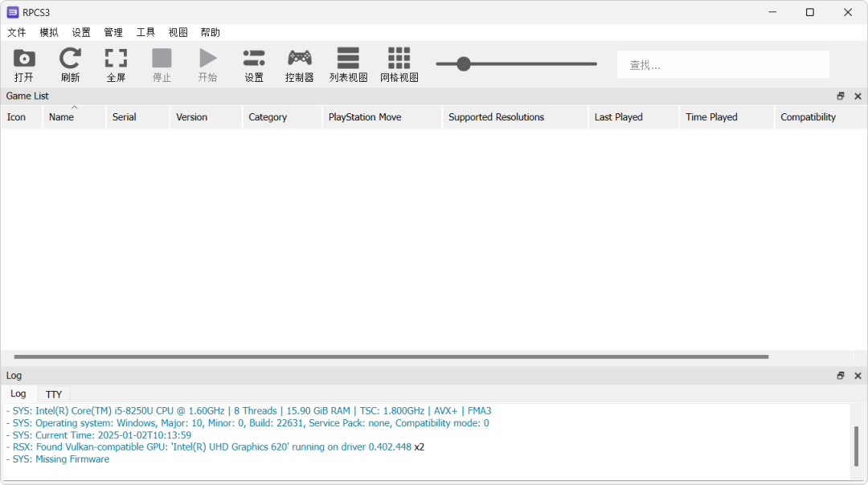Click the log vertical scrollbar thumb
Viewport: 868px width, 485px height.
[857, 446]
